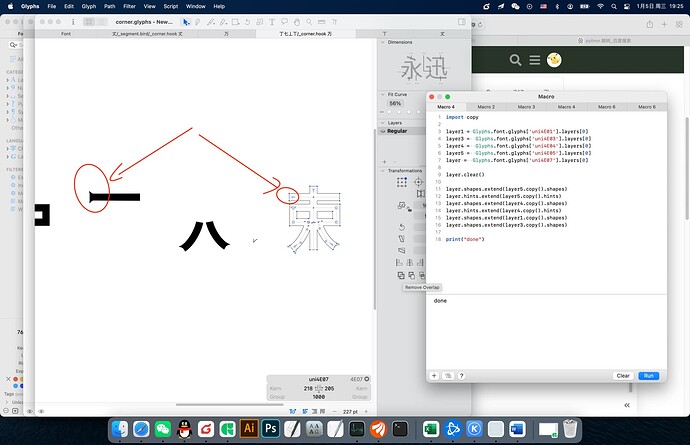Open the _segment.bird/_corner.hook edit tab

pyautogui.click(x=147, y=34)
